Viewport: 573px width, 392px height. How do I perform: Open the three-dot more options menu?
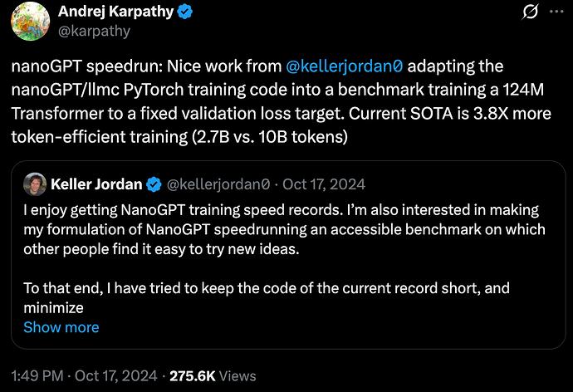[x=554, y=13]
